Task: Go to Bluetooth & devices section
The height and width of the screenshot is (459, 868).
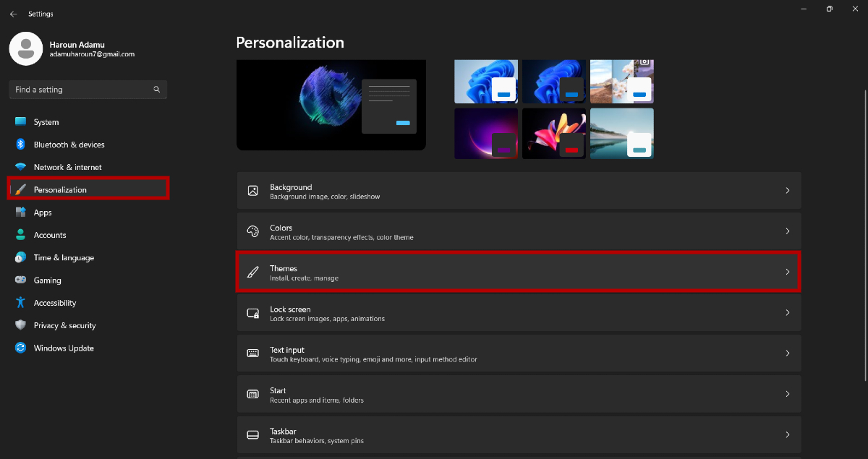Action: point(88,145)
